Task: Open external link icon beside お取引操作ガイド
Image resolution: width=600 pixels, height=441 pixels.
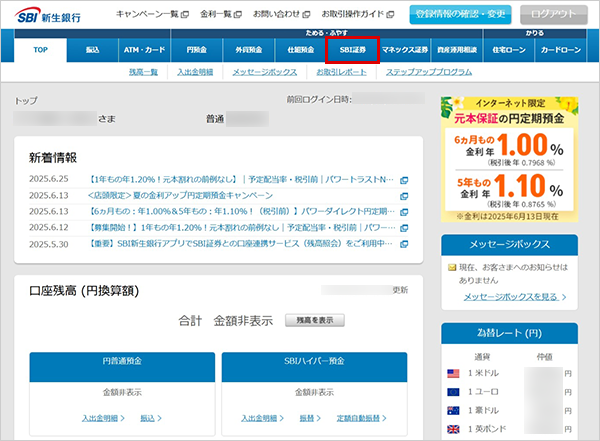Action: (390, 15)
